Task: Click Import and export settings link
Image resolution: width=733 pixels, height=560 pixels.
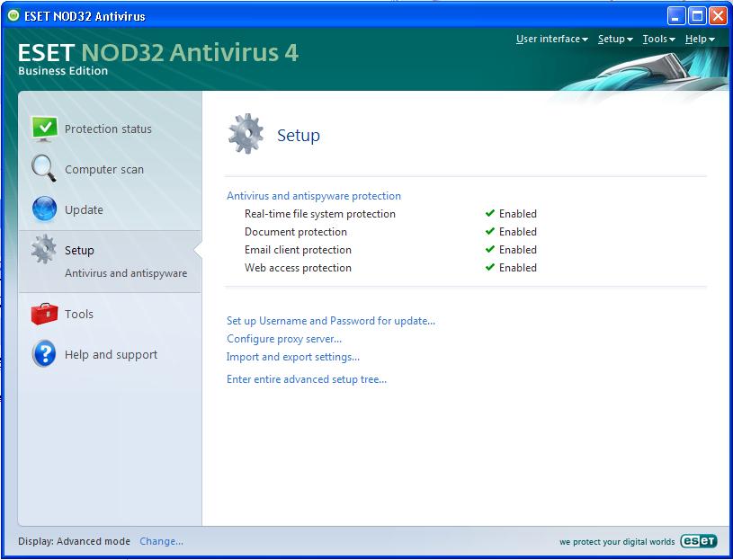Action: point(293,357)
